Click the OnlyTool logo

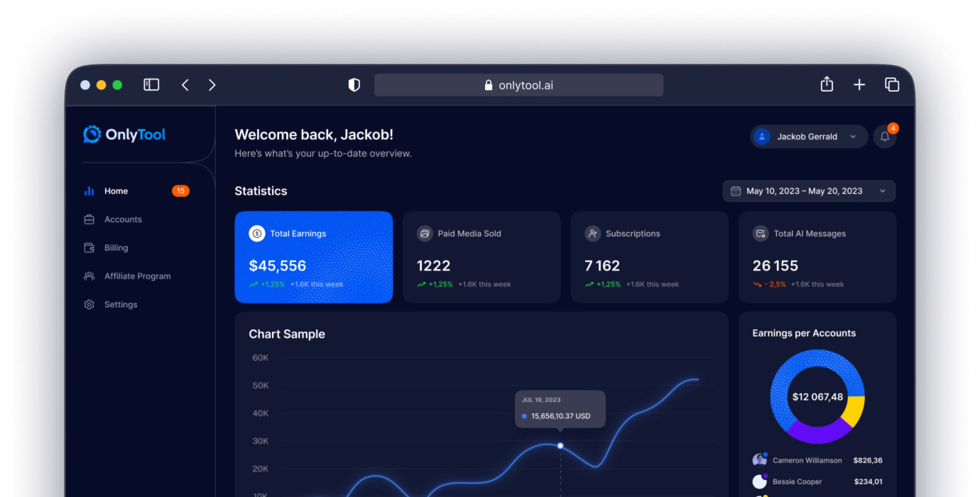point(124,134)
